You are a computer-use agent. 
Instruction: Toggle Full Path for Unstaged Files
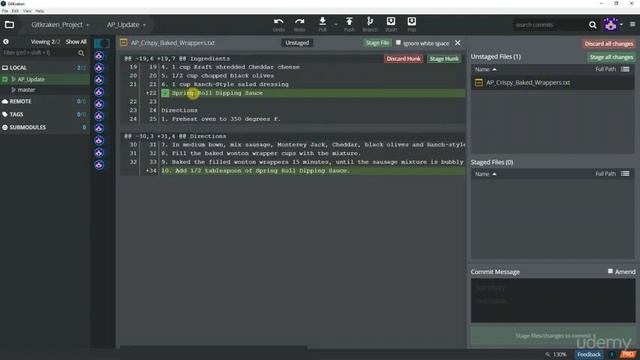pos(605,69)
